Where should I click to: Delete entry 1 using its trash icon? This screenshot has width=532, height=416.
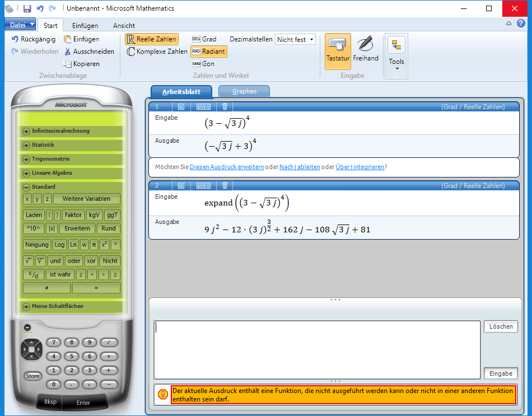(225, 106)
